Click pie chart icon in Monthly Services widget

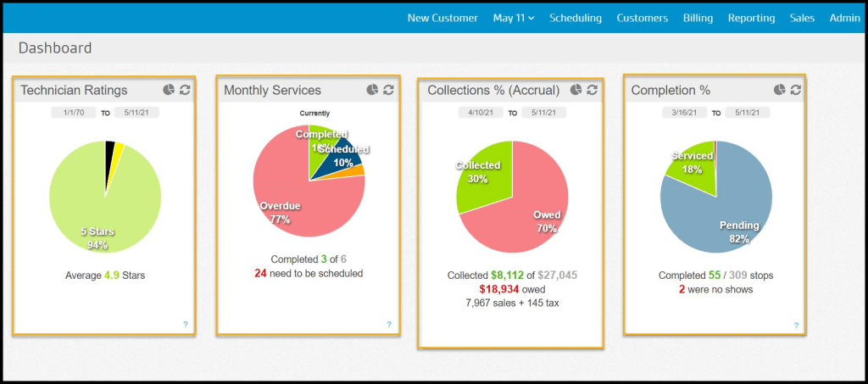372,90
